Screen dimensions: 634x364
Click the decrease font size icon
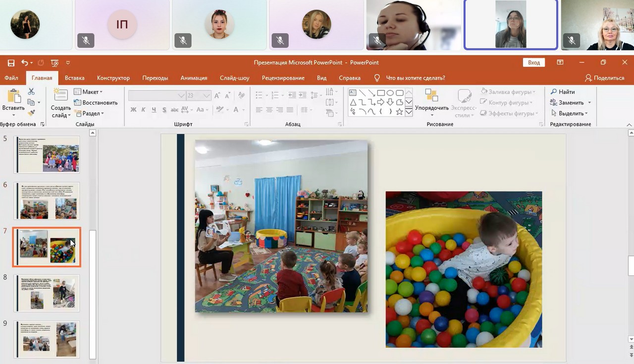[x=229, y=96]
